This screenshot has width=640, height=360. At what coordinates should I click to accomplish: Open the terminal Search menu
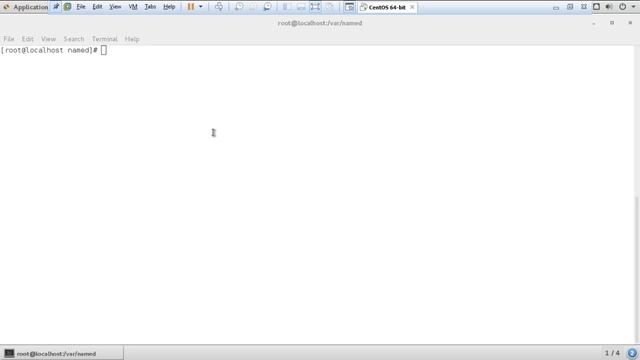click(73, 39)
